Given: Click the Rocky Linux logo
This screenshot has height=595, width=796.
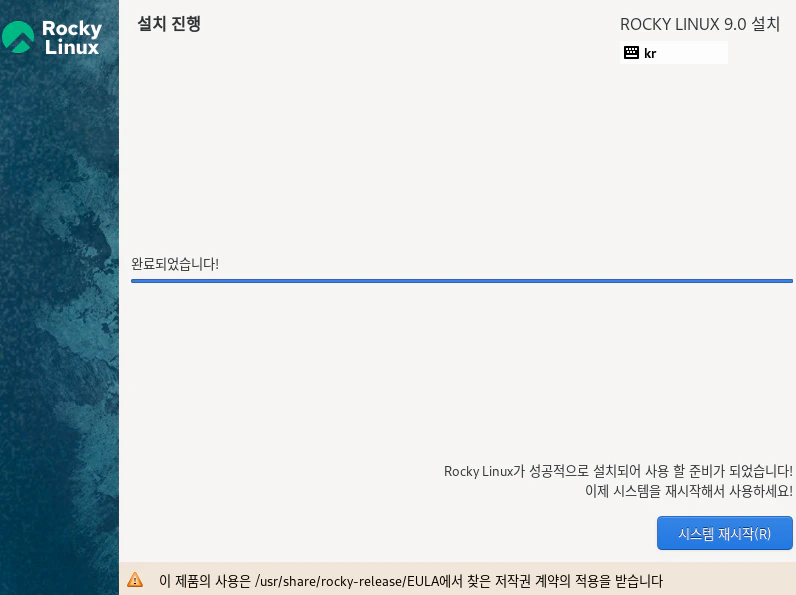Looking at the screenshot, I should point(52,37).
